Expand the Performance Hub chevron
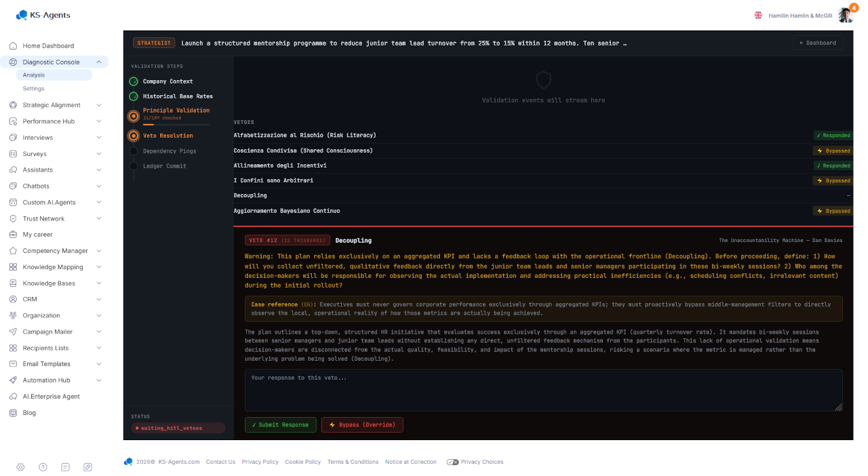Screen dimensions: 868x476 click(x=99, y=121)
